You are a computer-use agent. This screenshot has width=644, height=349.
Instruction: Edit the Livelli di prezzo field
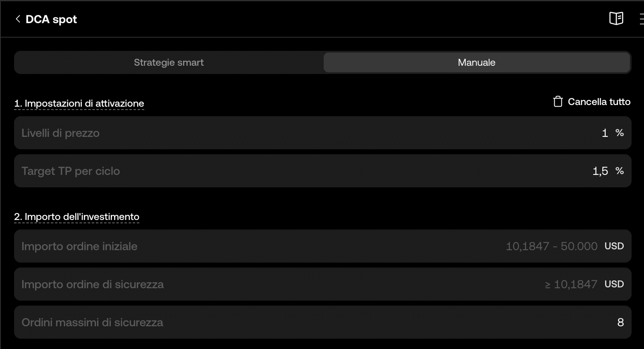point(322,133)
